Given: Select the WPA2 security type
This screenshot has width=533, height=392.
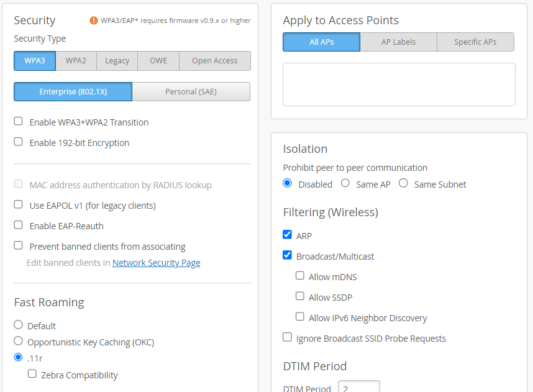Looking at the screenshot, I should click(x=76, y=61).
